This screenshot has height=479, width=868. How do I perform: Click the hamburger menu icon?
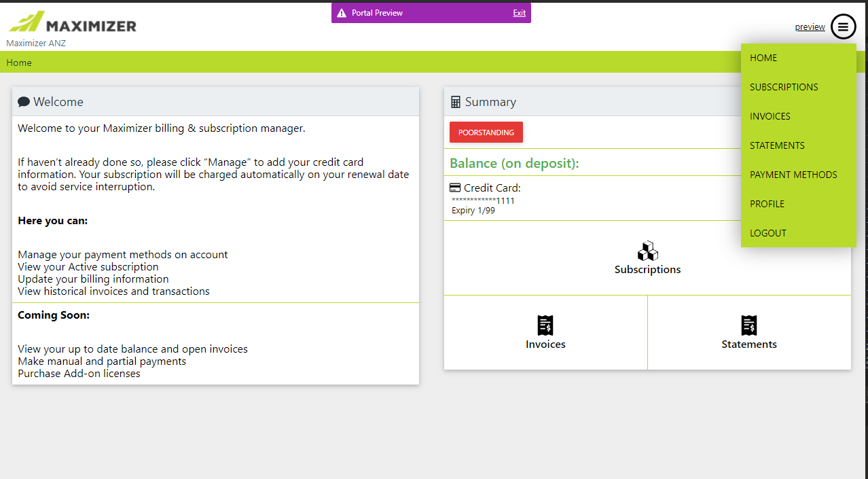[843, 26]
